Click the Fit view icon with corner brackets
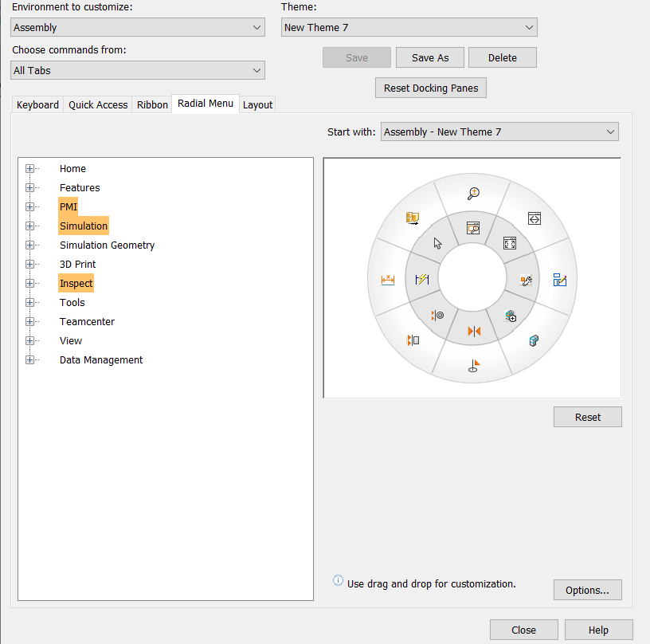This screenshot has width=650, height=644. (x=510, y=243)
